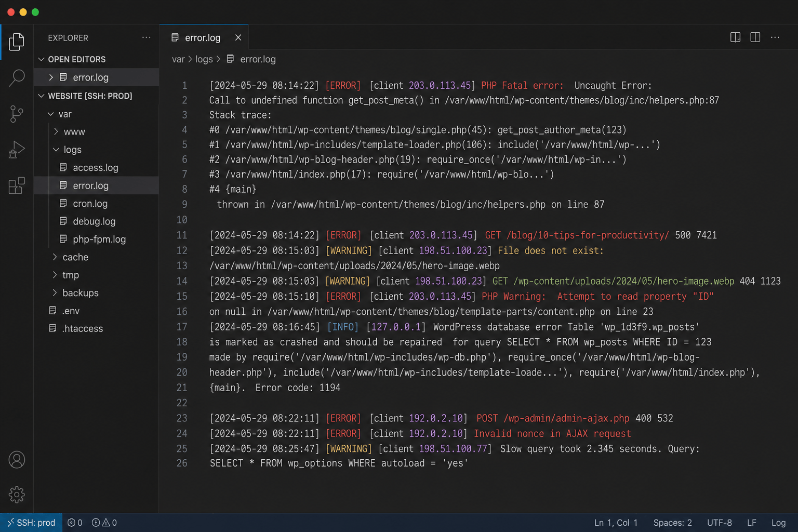Open the Manage gear icon

[17, 495]
